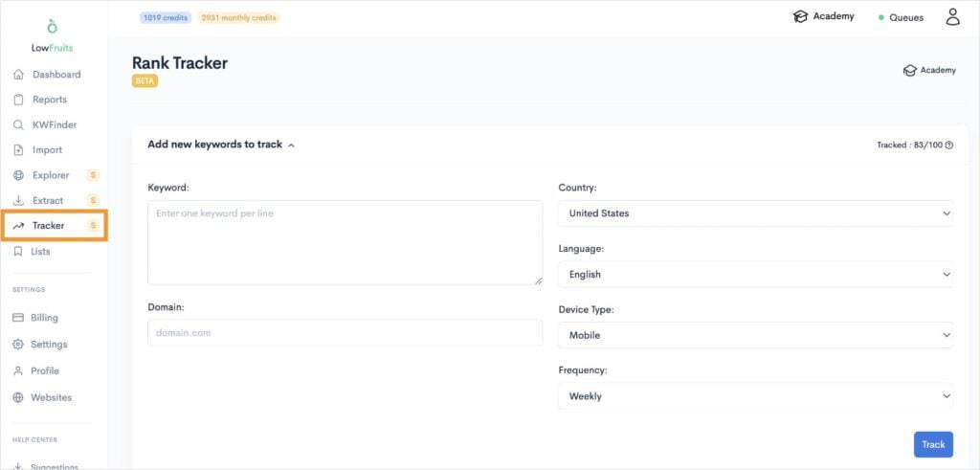Open the Language dropdown
Viewport: 980px width, 470px height.
(x=755, y=274)
